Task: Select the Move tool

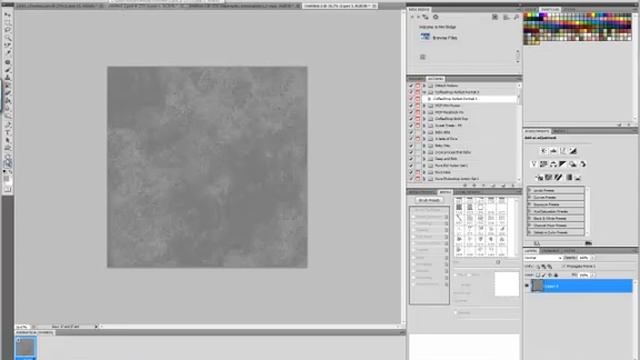Action: [x=8, y=14]
